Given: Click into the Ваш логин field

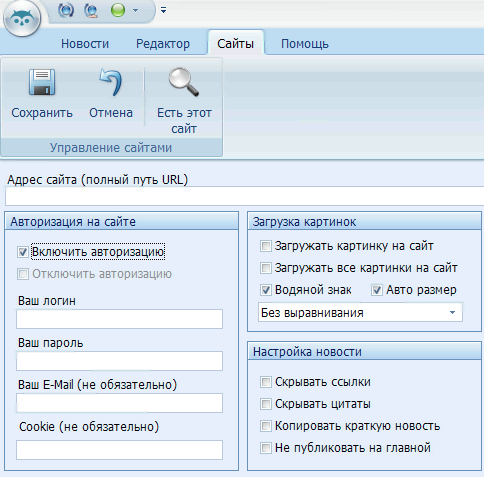Looking at the screenshot, I should click(x=119, y=319).
